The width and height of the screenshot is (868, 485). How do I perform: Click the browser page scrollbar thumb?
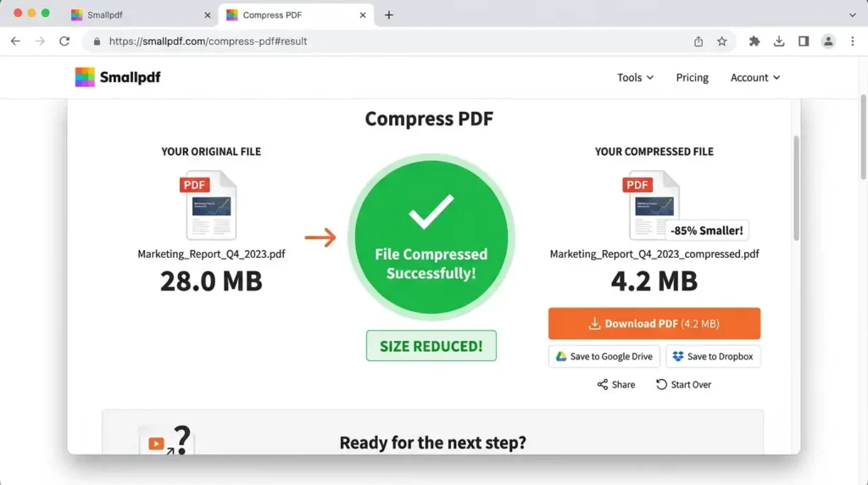coord(863,137)
